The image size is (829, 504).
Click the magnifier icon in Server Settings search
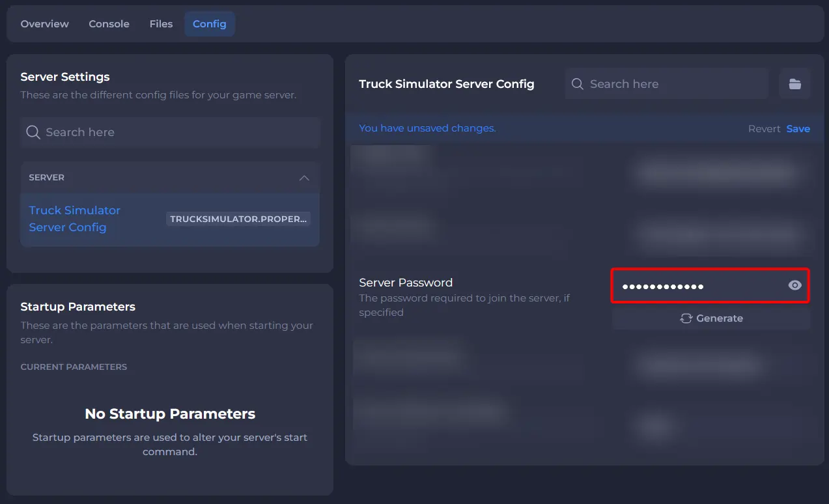[x=33, y=132]
